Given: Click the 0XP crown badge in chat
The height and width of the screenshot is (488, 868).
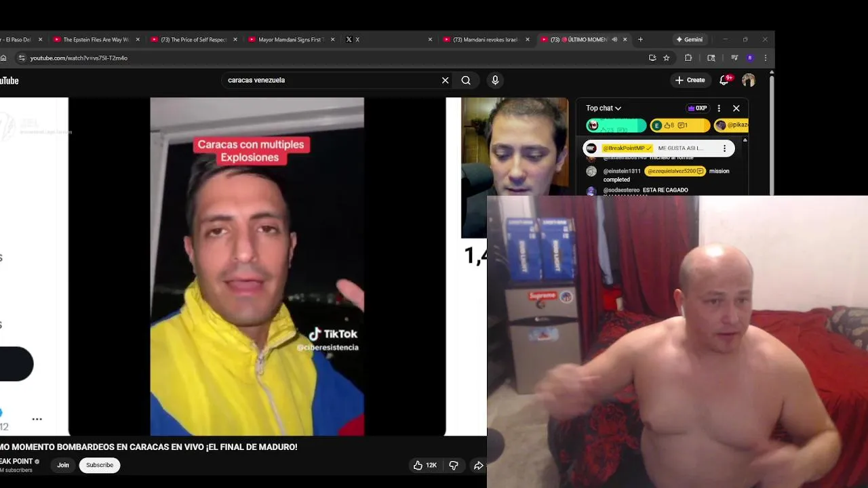Looking at the screenshot, I should tap(697, 108).
